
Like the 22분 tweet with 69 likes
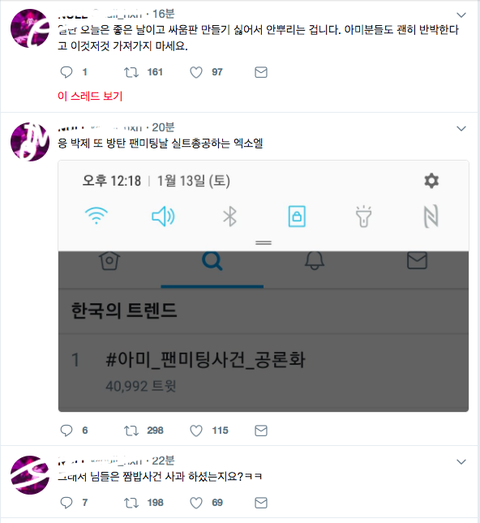pos(196,502)
